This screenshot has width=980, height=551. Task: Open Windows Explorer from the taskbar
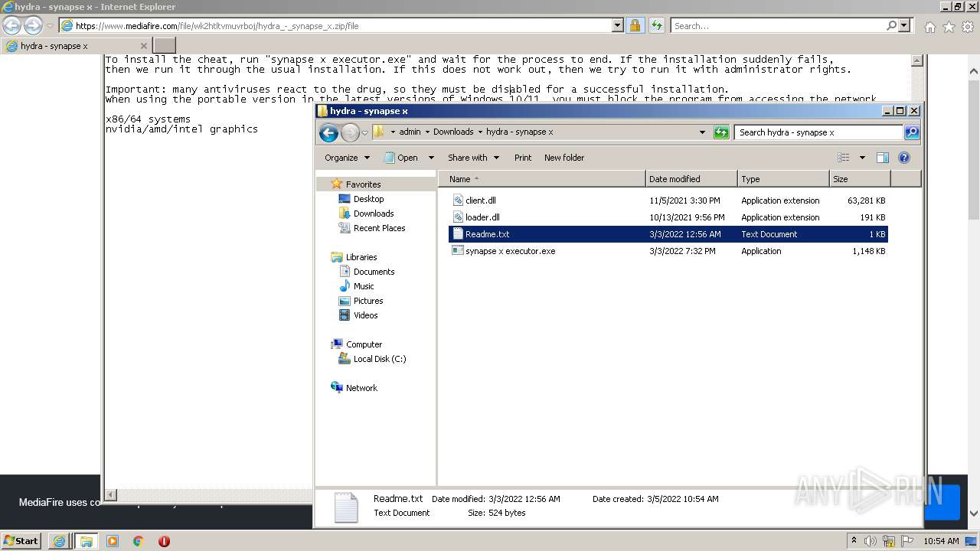(x=86, y=541)
